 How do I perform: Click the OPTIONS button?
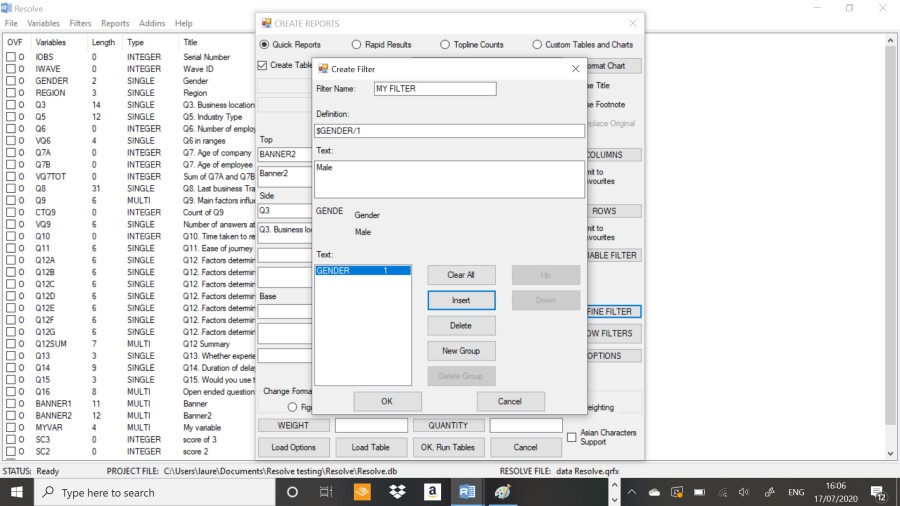tap(612, 356)
